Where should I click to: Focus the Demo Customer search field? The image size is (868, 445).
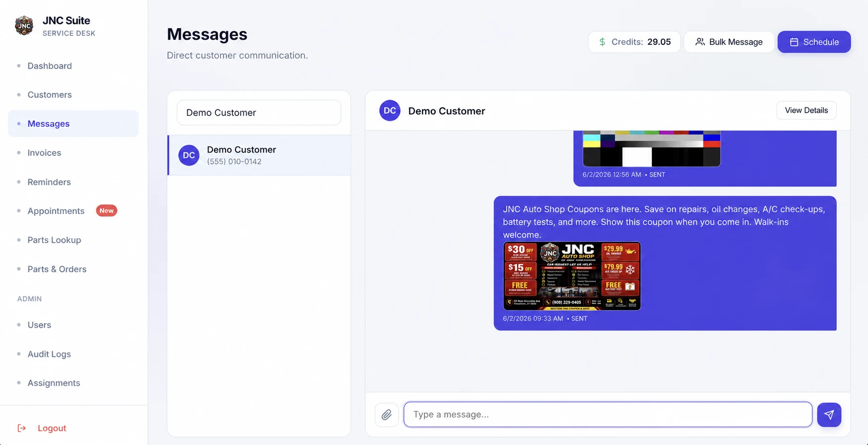pos(259,112)
